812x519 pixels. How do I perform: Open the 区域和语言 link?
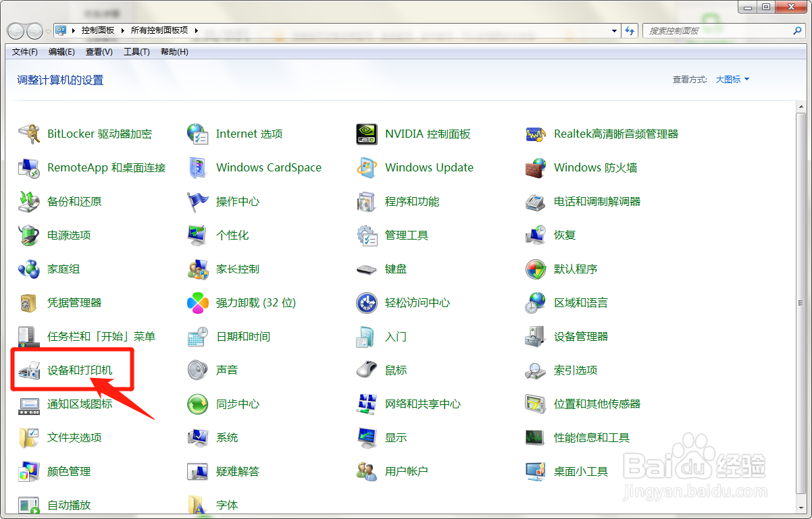(x=581, y=302)
